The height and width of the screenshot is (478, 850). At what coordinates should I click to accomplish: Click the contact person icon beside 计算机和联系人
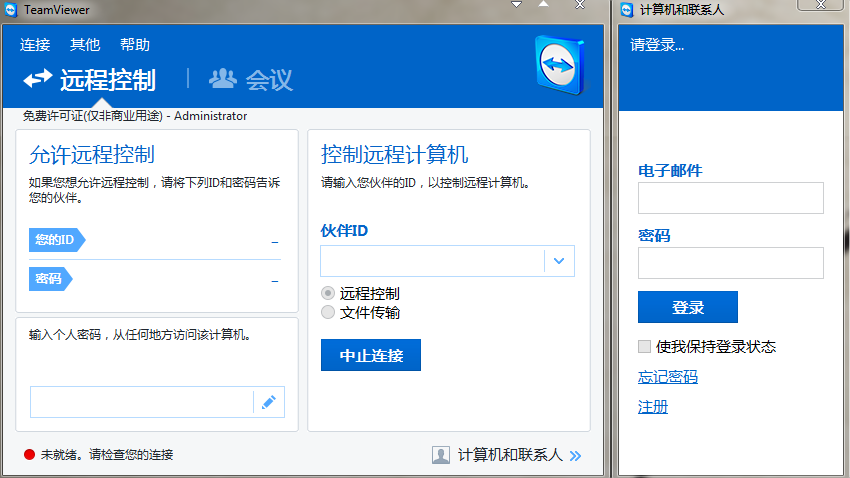441,455
